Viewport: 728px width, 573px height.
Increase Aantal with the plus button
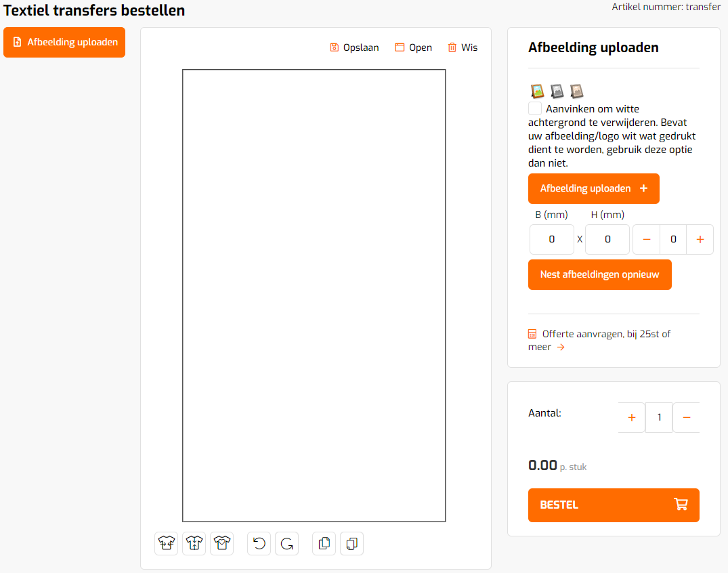(631, 417)
